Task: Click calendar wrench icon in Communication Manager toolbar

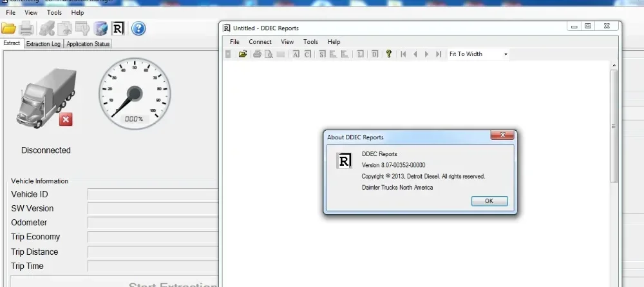Action: [x=82, y=28]
